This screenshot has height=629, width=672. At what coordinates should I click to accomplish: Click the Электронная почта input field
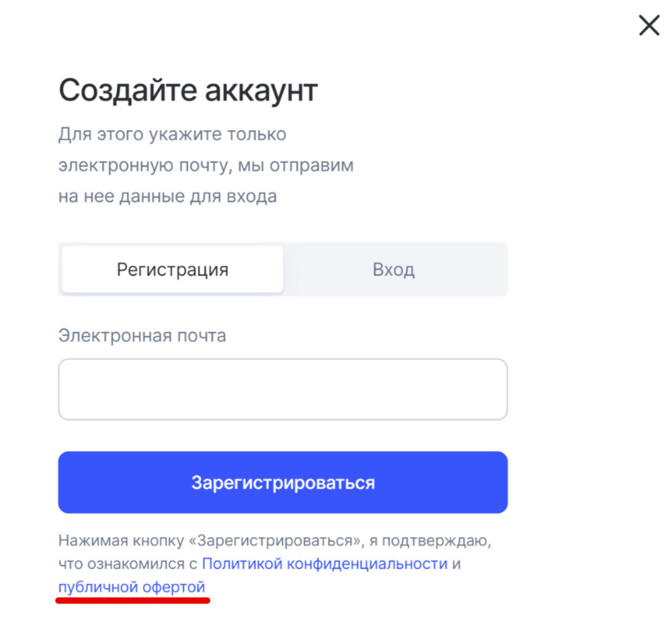pyautogui.click(x=282, y=390)
